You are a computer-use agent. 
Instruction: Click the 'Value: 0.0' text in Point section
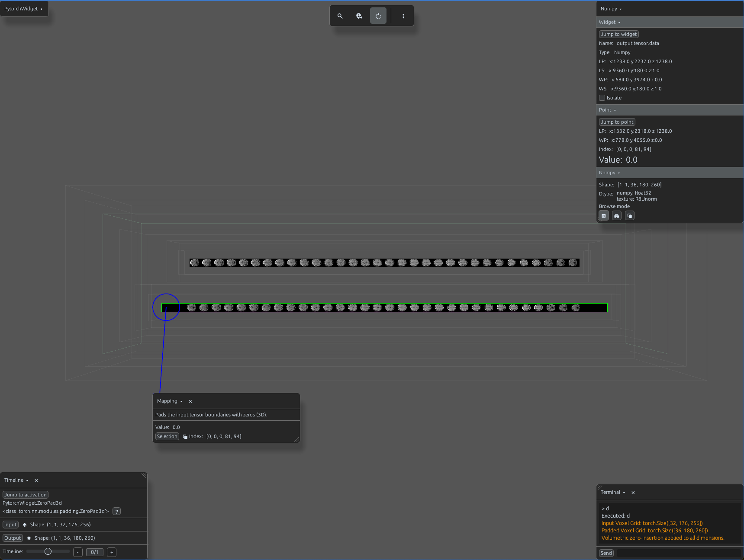(x=618, y=160)
